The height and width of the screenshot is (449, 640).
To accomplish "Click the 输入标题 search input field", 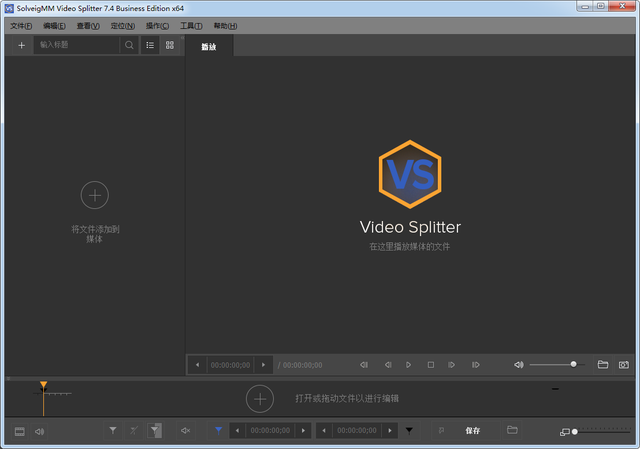I will (77, 45).
